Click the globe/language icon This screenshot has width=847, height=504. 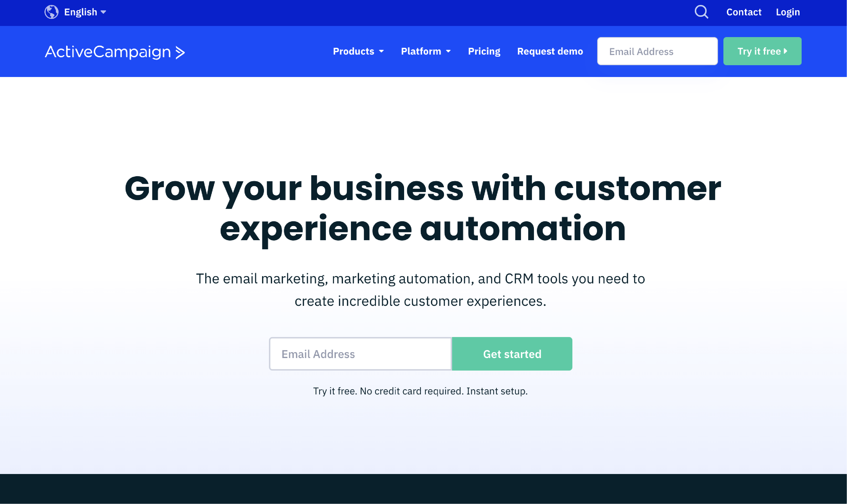click(x=51, y=12)
